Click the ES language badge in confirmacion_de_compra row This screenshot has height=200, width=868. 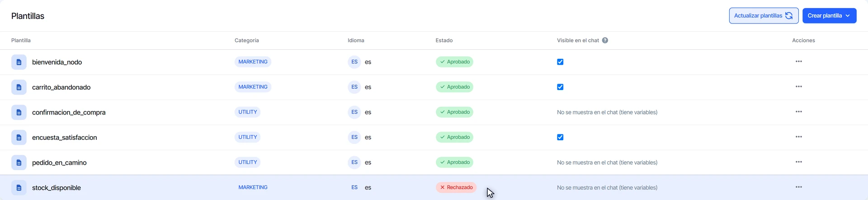click(x=354, y=112)
